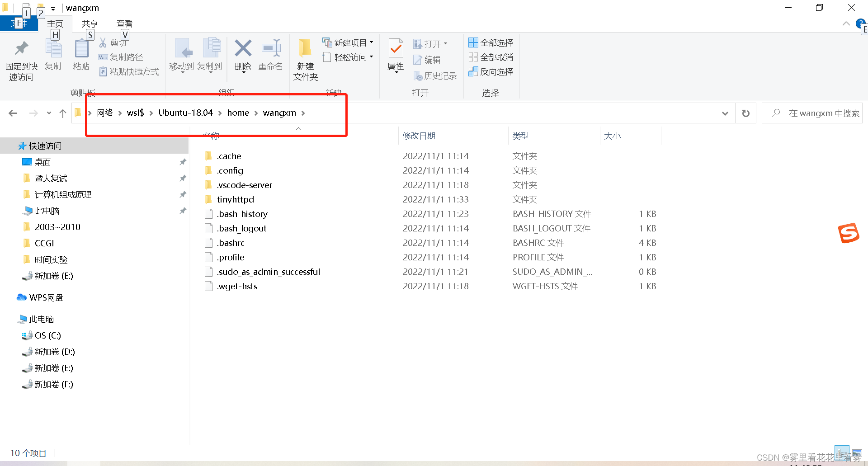Open CCGI folder in the sidebar

coord(44,243)
